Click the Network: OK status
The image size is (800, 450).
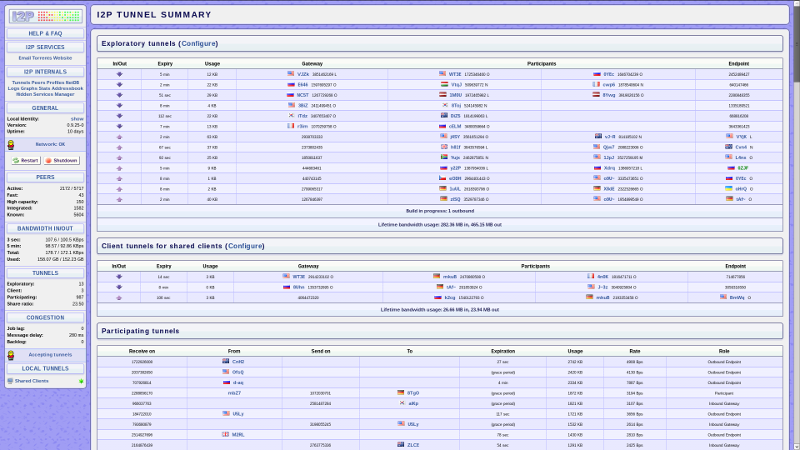tap(50, 144)
